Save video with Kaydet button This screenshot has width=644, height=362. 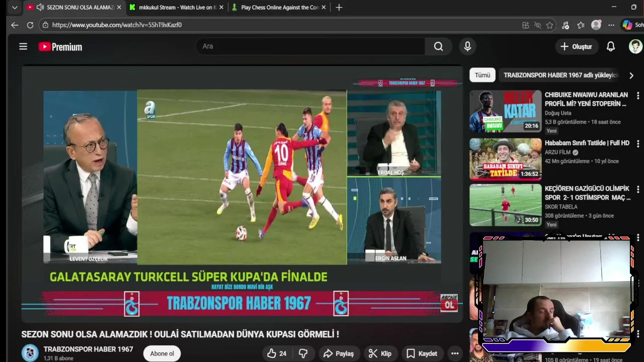point(422,353)
